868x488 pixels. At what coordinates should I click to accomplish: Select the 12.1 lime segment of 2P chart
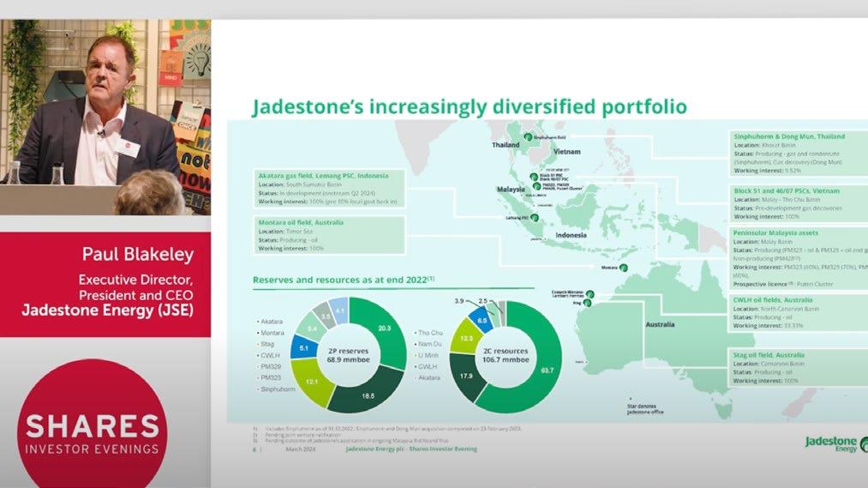pos(311,382)
